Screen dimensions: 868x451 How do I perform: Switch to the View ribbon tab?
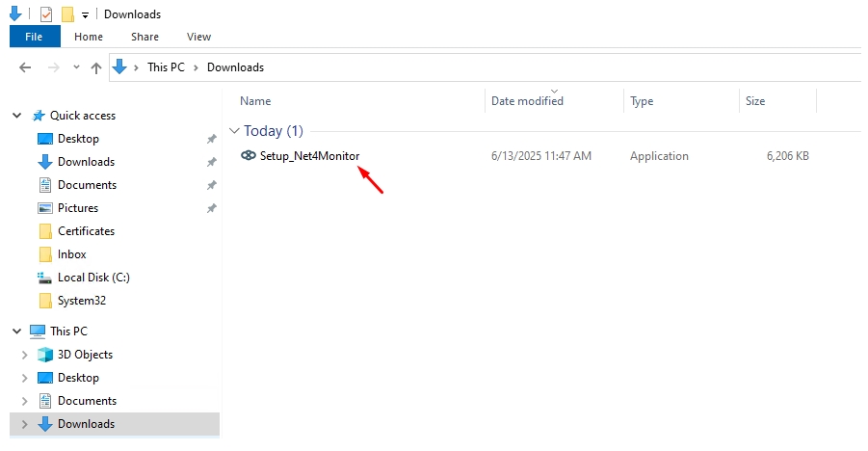coord(198,37)
